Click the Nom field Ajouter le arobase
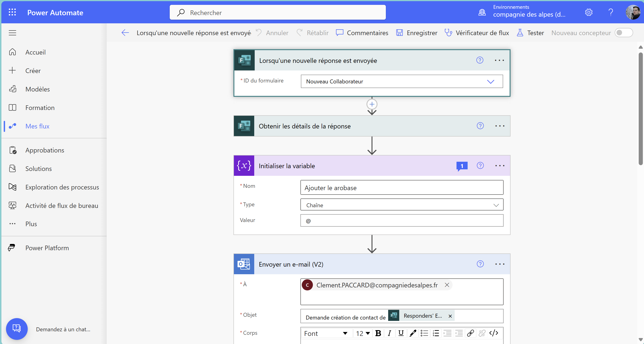Screen dimensions: 644x344 pyautogui.click(x=402, y=187)
